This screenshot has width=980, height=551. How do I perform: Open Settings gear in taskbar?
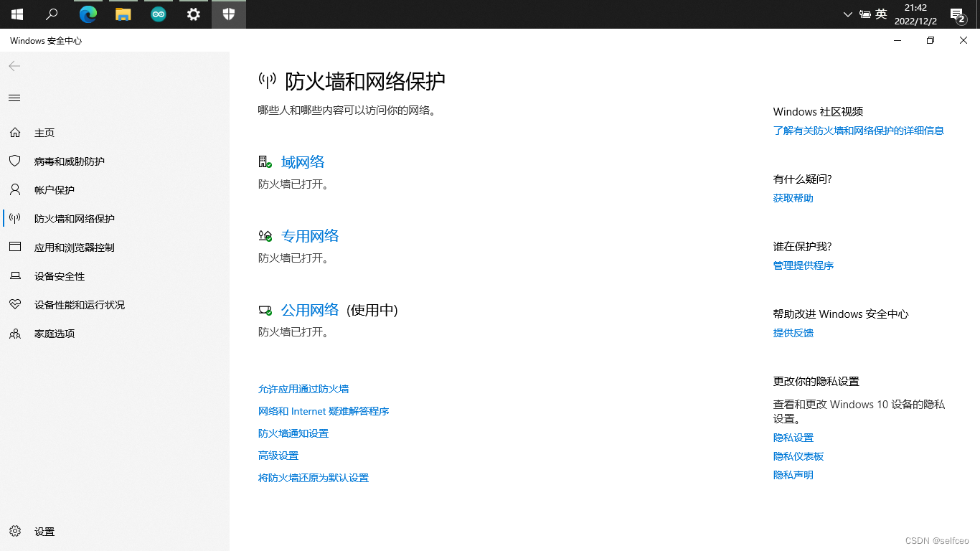(194, 14)
